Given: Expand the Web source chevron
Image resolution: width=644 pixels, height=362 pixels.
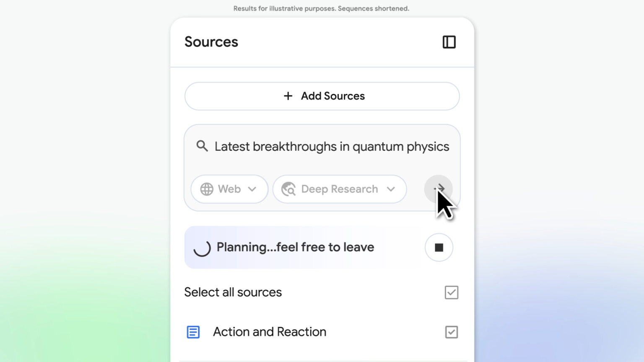Looking at the screenshot, I should tap(252, 189).
